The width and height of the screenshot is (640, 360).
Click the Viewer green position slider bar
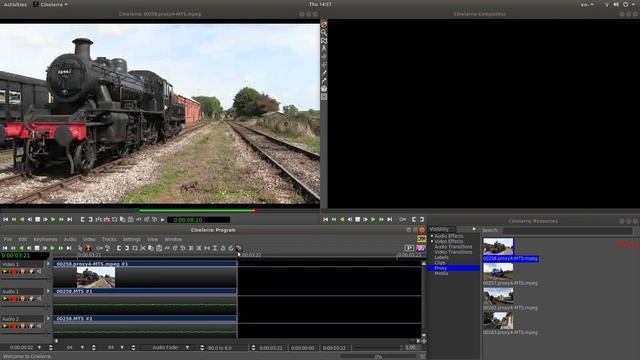197,211
